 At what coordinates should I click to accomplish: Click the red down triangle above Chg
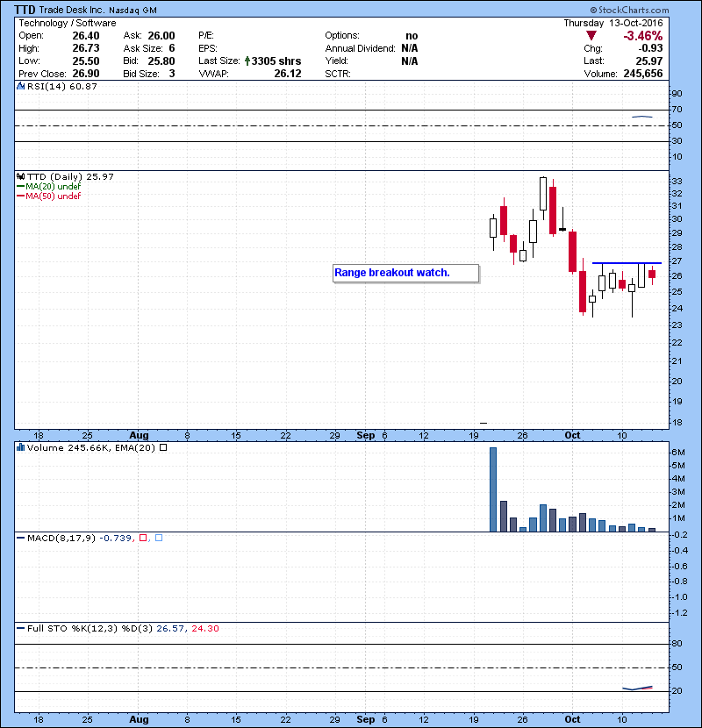[x=591, y=36]
